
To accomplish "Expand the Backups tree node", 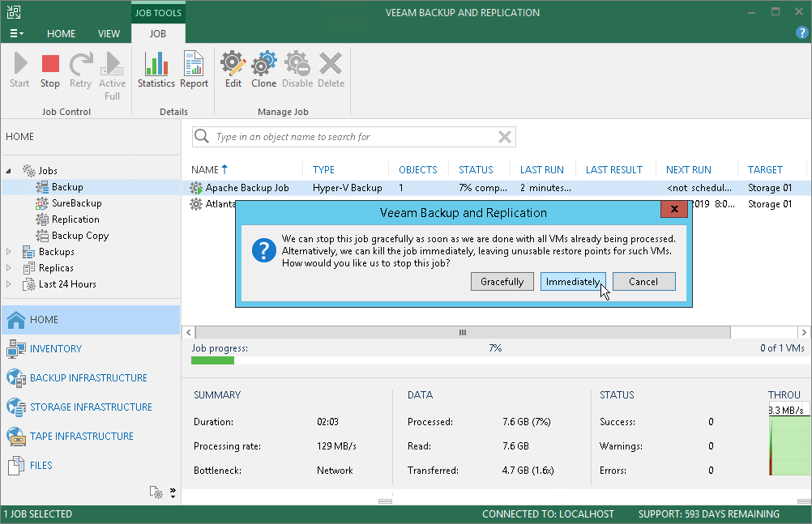I will point(8,252).
